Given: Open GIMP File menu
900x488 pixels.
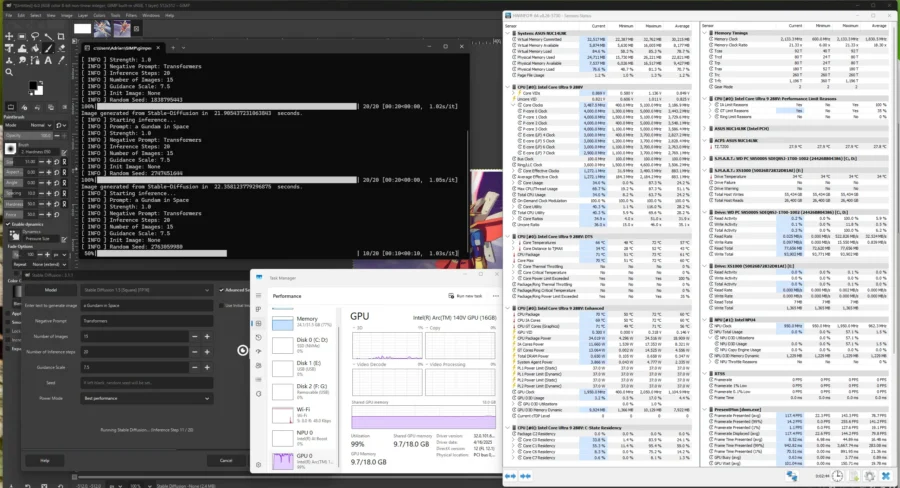Looking at the screenshot, I should (9, 16).
